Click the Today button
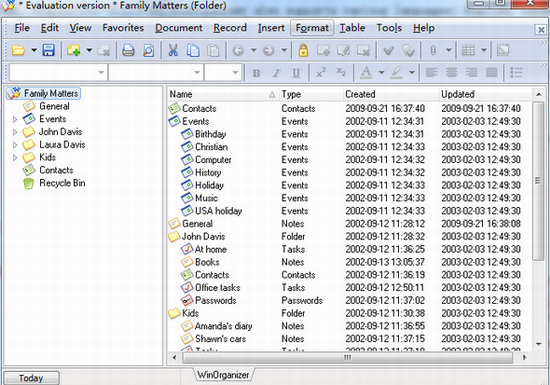This screenshot has height=385, width=550. click(x=31, y=378)
